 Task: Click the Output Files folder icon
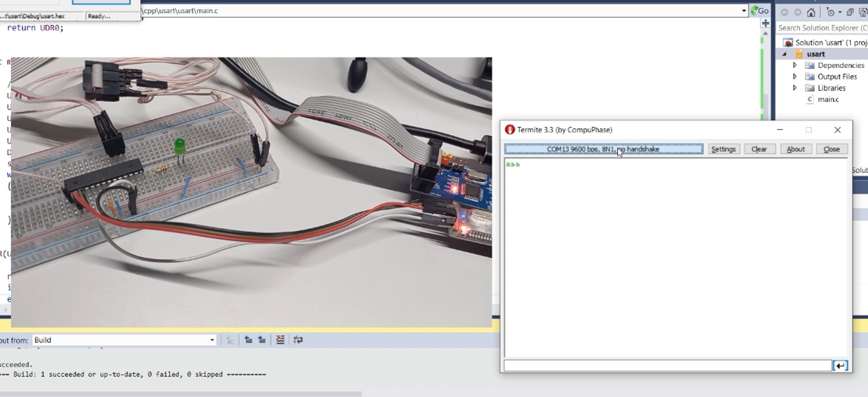pyautogui.click(x=809, y=76)
